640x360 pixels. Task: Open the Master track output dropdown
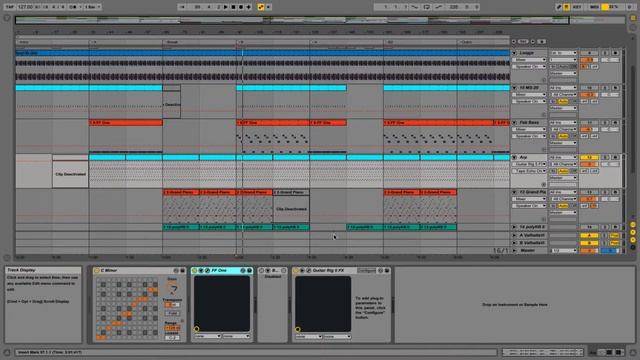point(563,250)
